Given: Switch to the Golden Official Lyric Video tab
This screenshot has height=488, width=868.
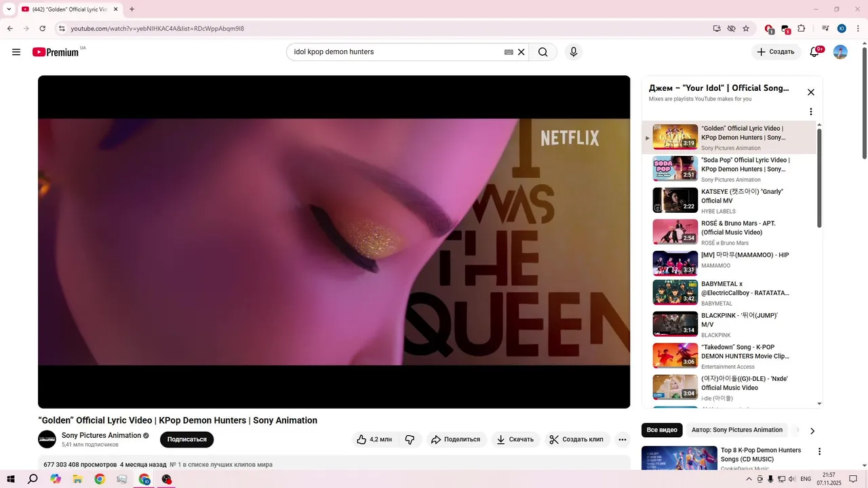Looking at the screenshot, I should click(70, 9).
